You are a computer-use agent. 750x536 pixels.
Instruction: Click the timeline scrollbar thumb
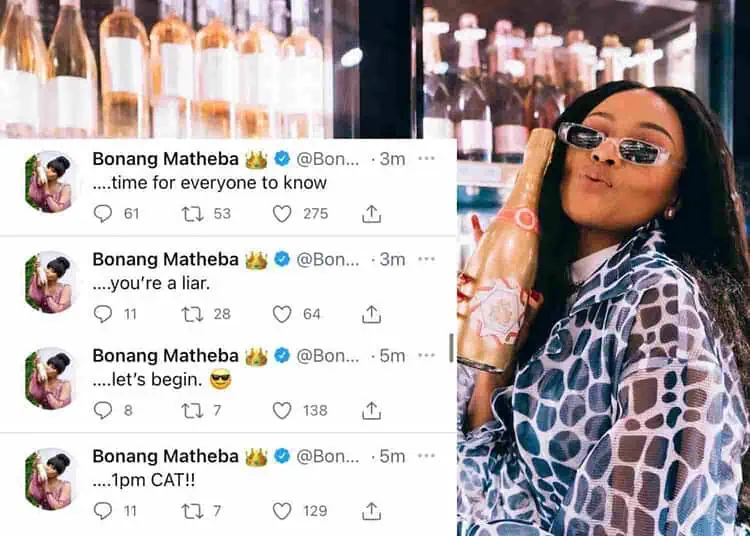click(x=452, y=348)
